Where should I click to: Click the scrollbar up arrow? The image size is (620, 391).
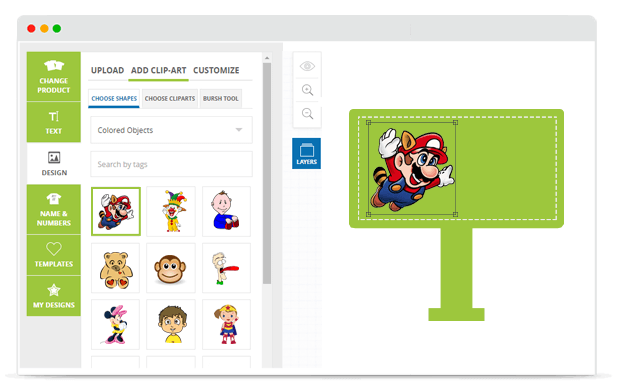(267, 58)
